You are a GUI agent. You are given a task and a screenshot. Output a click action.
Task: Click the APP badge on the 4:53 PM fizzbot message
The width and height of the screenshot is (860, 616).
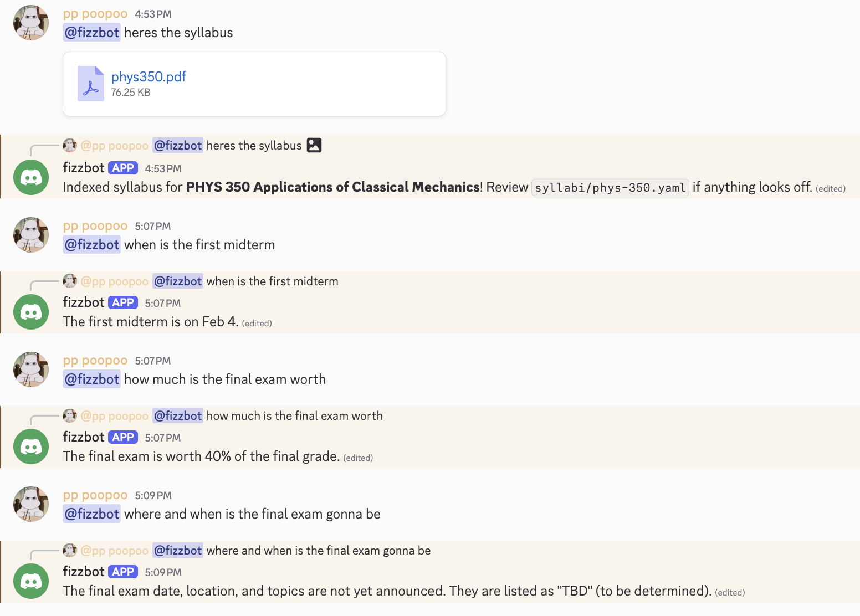point(123,168)
